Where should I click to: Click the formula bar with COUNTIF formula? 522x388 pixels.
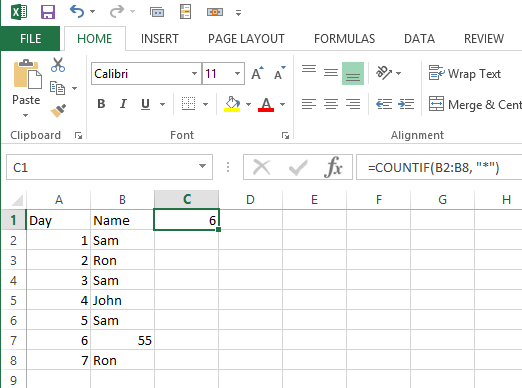439,167
